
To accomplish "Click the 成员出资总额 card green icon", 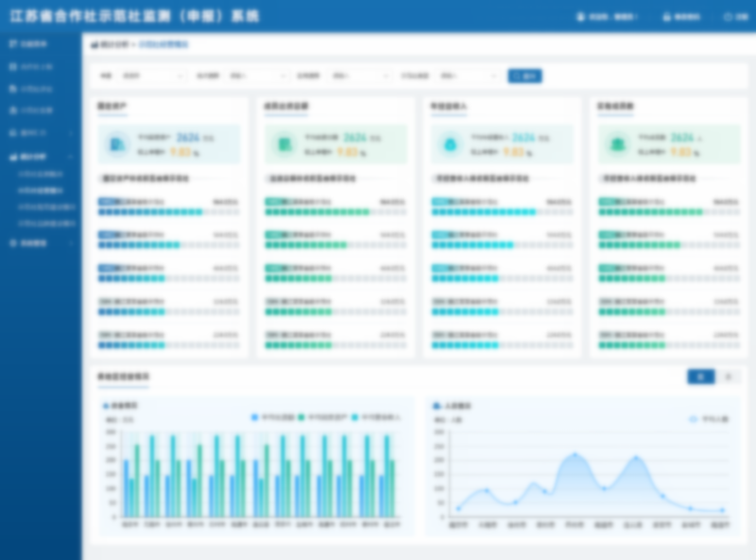I will 283,144.
